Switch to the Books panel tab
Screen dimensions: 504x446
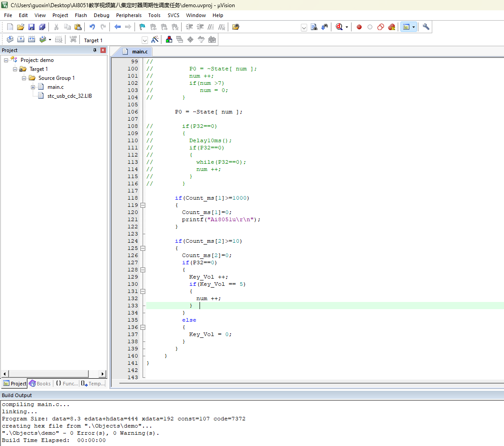40,384
